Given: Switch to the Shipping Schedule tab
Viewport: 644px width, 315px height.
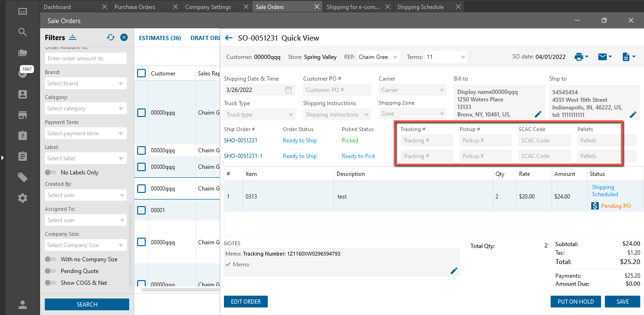Looking at the screenshot, I should point(421,7).
